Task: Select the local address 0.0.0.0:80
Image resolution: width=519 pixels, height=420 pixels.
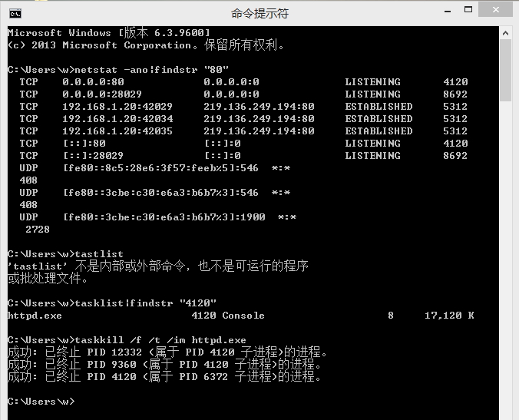Action: [93, 82]
